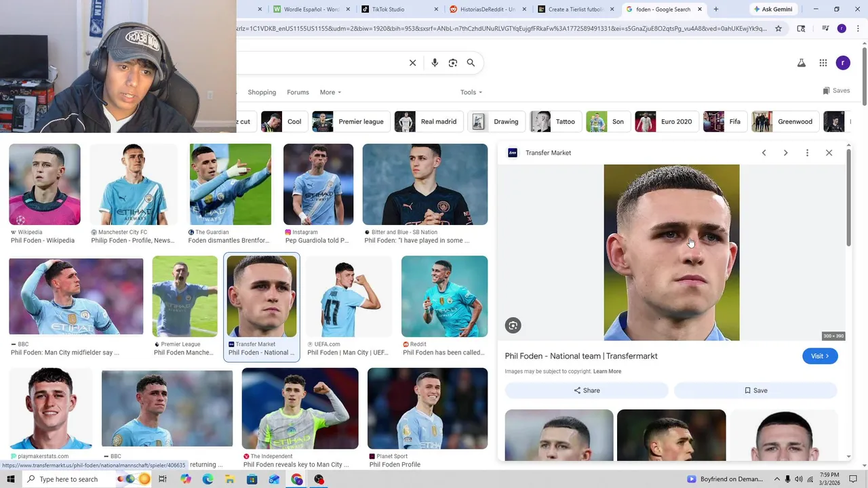Open Microsoft Store from the taskbar

252,479
